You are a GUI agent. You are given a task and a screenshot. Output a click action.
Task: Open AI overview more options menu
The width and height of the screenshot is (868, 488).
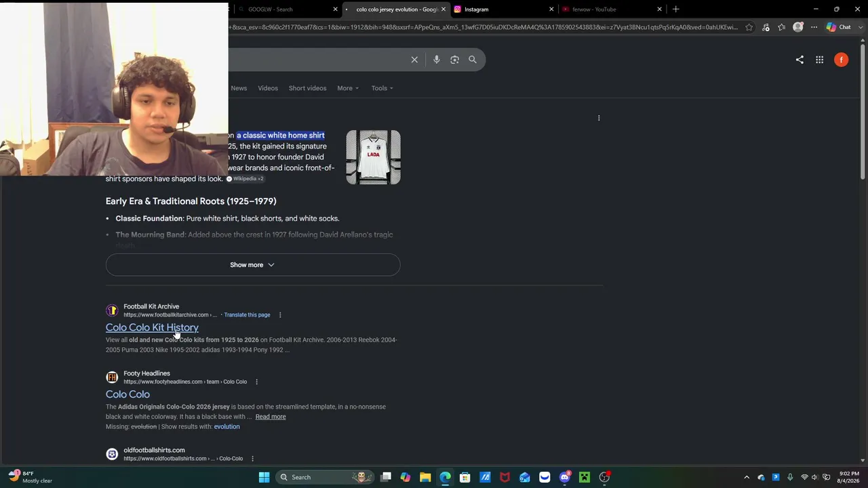(599, 118)
